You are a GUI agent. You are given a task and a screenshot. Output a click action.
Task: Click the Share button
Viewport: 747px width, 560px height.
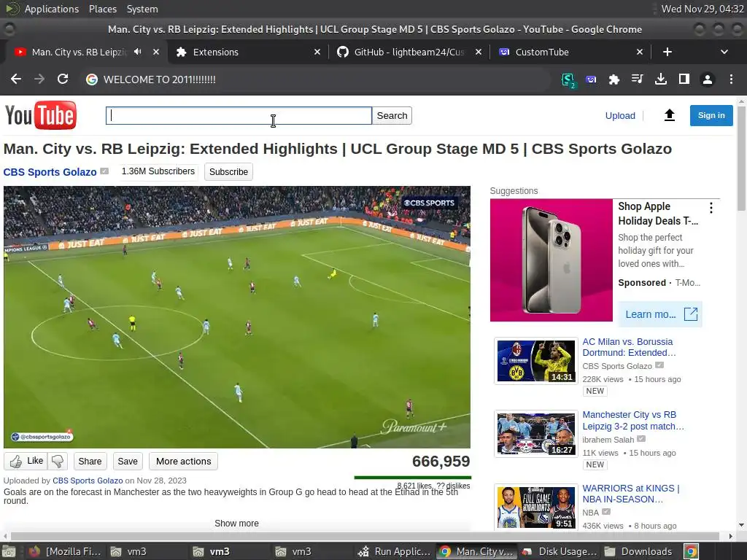(90, 461)
